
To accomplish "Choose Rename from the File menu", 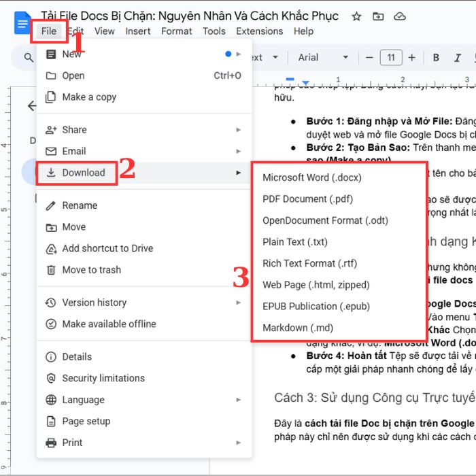I will click(144, 205).
